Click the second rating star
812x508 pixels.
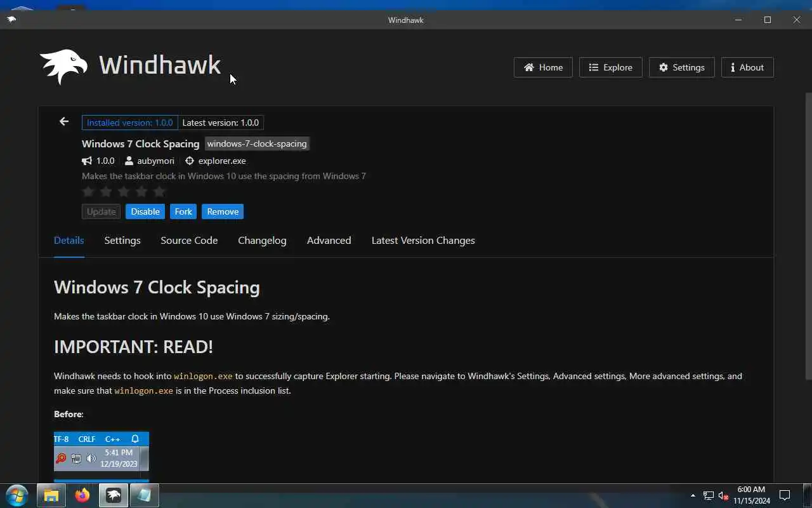click(x=106, y=191)
